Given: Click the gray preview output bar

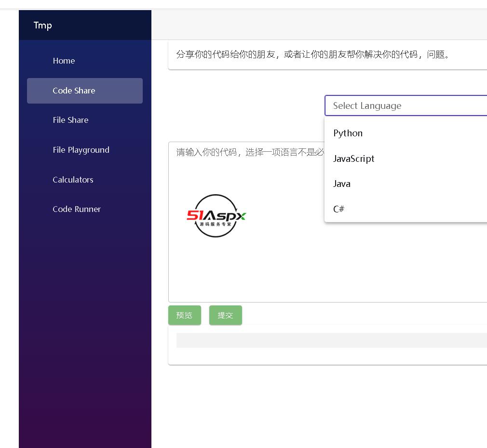Looking at the screenshot, I should [331, 341].
